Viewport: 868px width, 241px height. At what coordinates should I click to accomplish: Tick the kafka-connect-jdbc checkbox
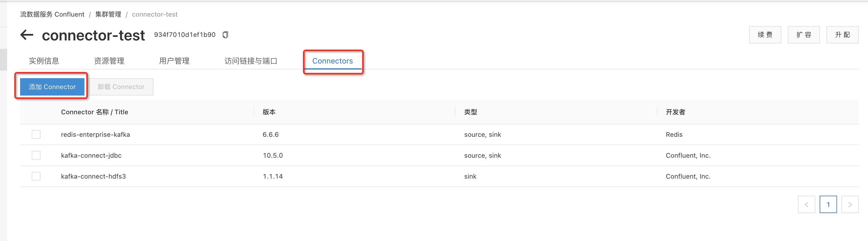pos(36,155)
